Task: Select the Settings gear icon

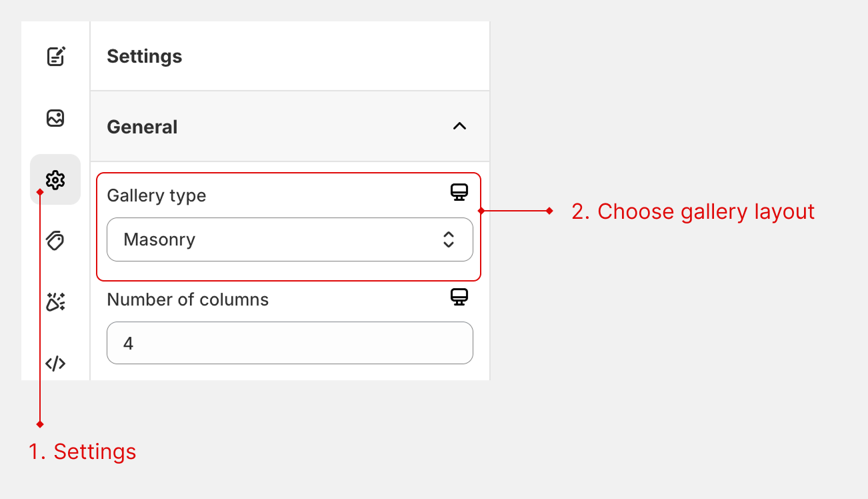Action: [55, 179]
